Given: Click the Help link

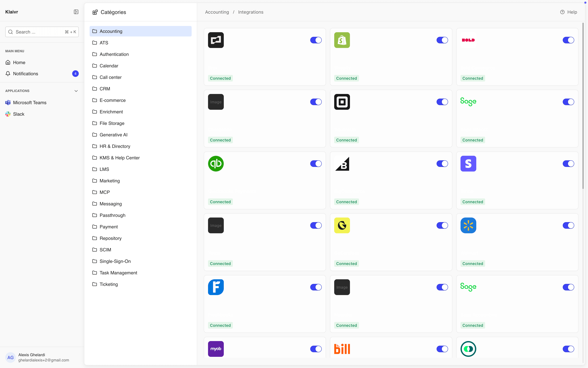Looking at the screenshot, I should [569, 12].
